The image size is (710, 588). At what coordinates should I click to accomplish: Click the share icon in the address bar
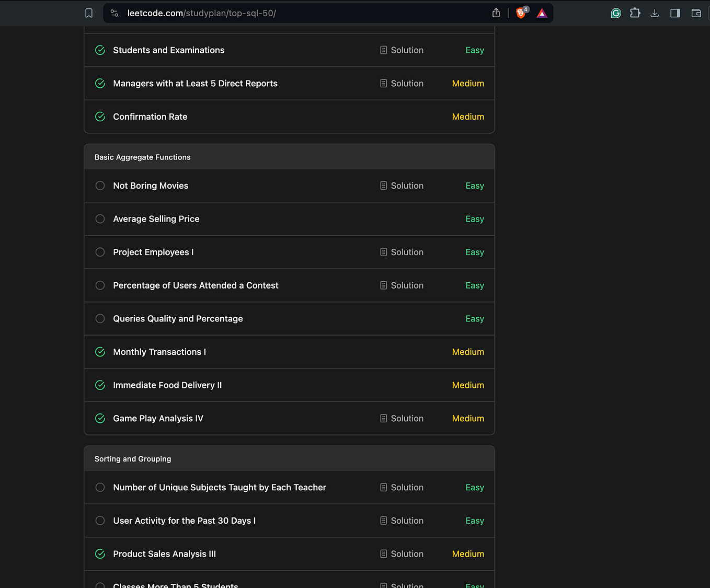click(x=496, y=13)
